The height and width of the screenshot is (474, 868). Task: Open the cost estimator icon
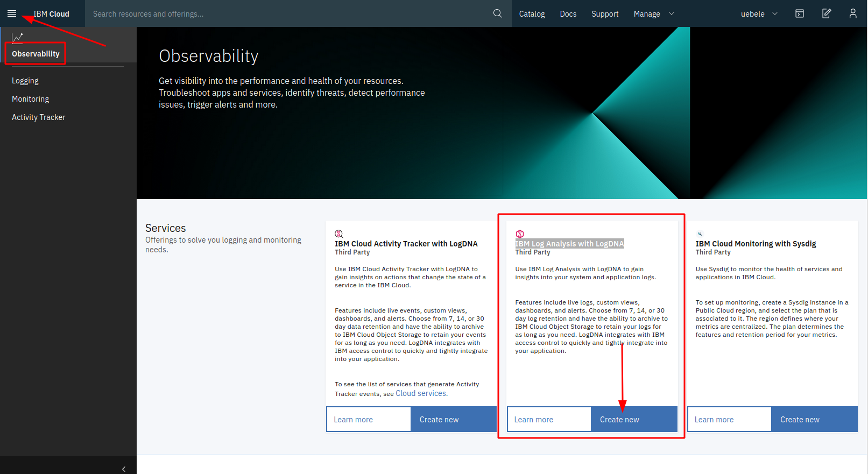tap(800, 13)
